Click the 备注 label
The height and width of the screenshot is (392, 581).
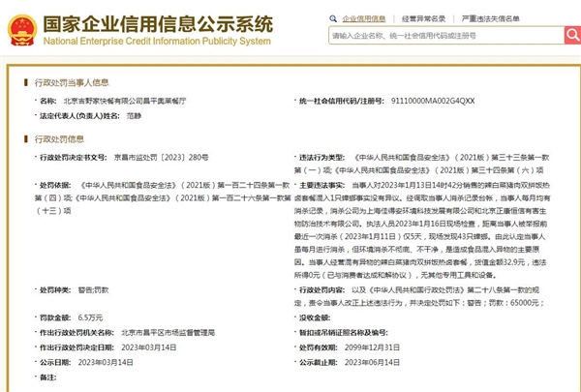point(47,377)
